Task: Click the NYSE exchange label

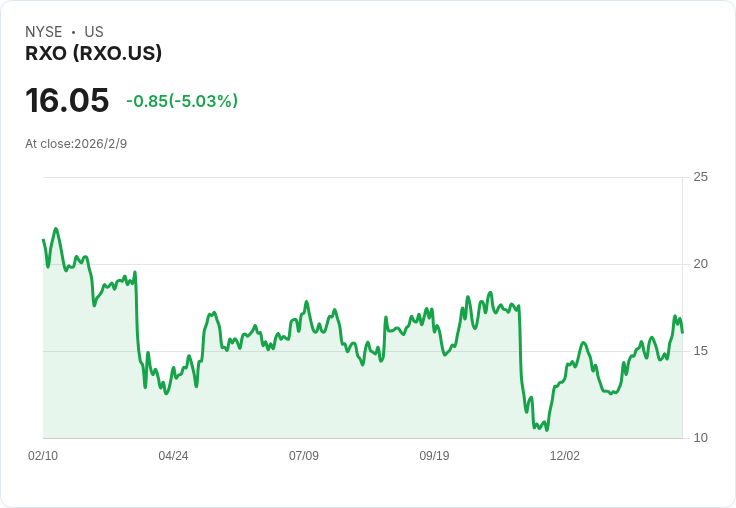Action: [x=43, y=32]
